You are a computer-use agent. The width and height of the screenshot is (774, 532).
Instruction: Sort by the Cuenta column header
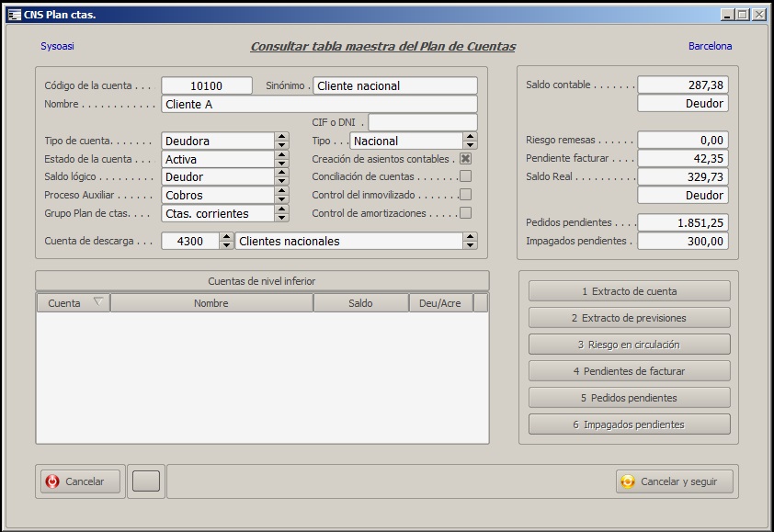point(74,303)
